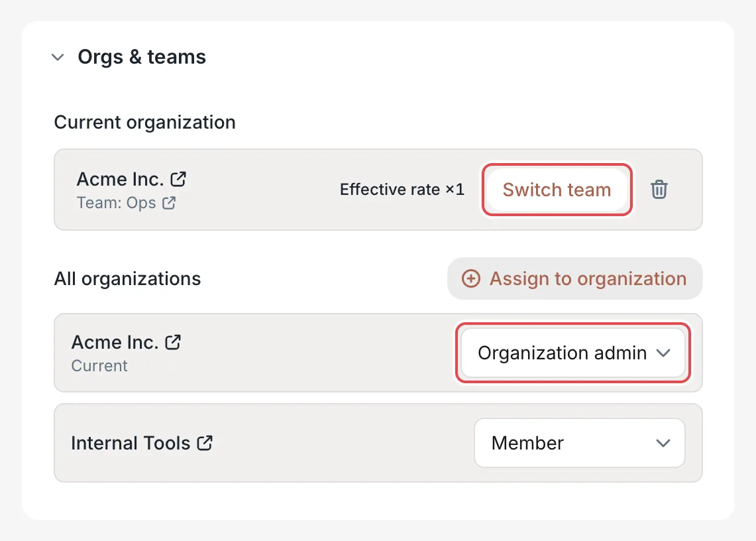This screenshot has width=756, height=541.
Task: Open the Organization admin role dropdown
Action: [x=572, y=353]
